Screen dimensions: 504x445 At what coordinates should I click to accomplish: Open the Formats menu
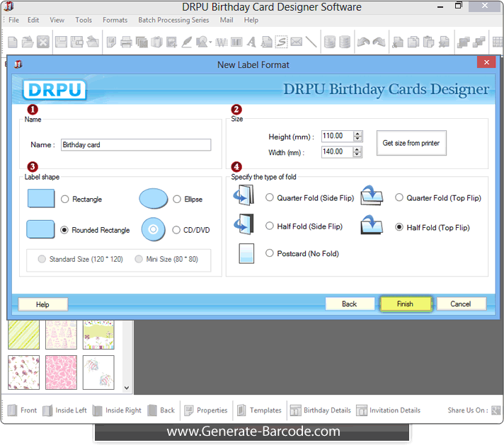click(115, 21)
